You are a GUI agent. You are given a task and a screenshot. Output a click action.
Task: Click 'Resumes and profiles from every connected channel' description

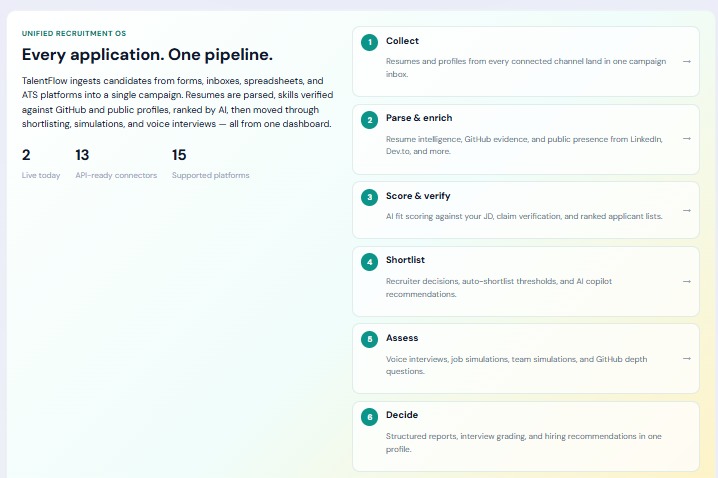[x=526, y=67]
